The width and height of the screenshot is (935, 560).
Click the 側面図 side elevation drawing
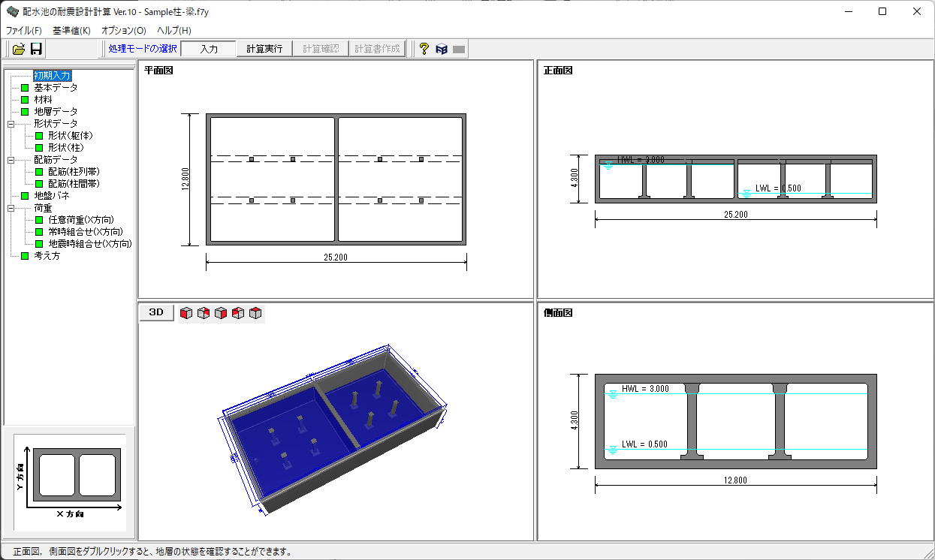click(736, 422)
